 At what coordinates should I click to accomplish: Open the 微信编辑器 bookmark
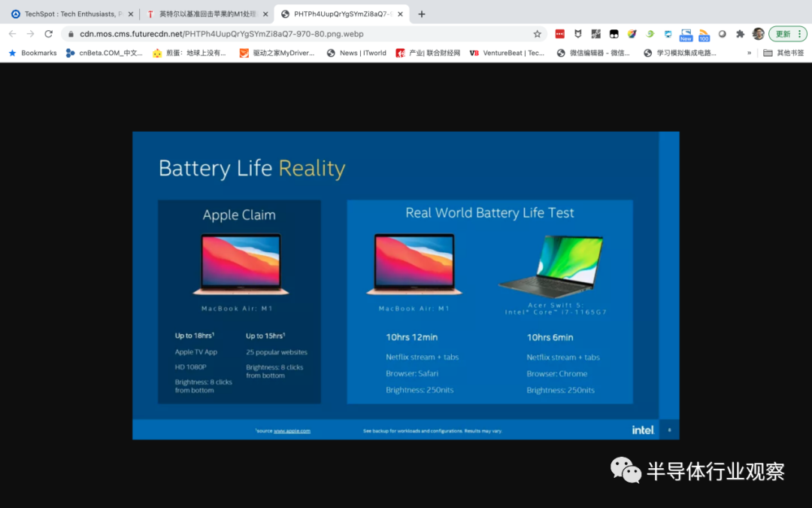point(593,53)
